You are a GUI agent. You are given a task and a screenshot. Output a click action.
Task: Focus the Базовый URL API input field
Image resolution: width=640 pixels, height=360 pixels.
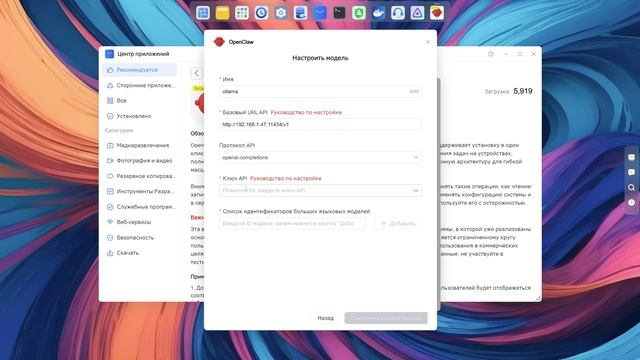pyautogui.click(x=320, y=124)
